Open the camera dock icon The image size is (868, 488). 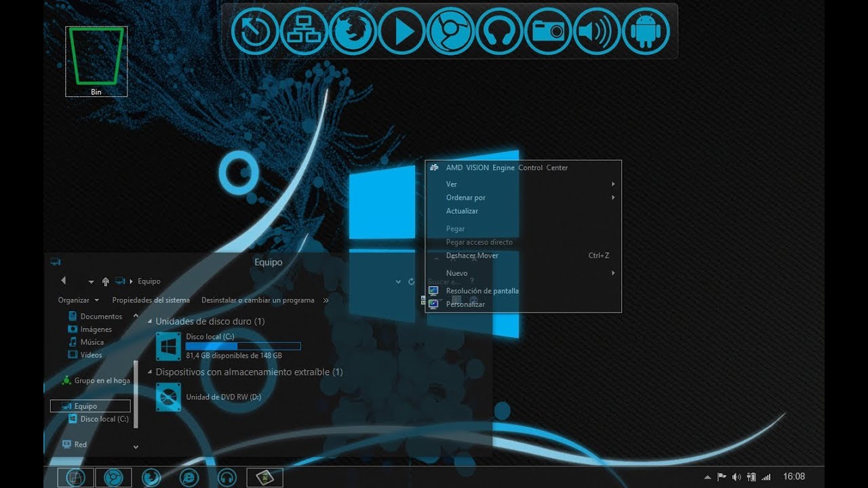tap(548, 30)
